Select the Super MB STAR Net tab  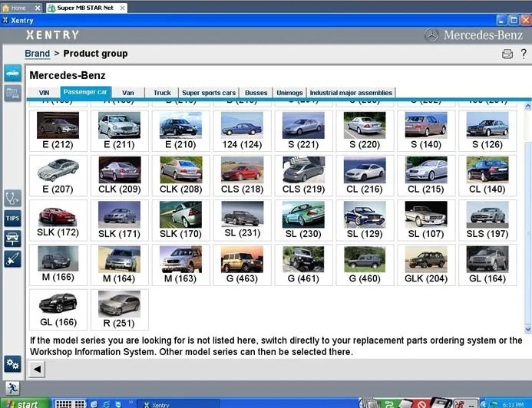click(87, 8)
